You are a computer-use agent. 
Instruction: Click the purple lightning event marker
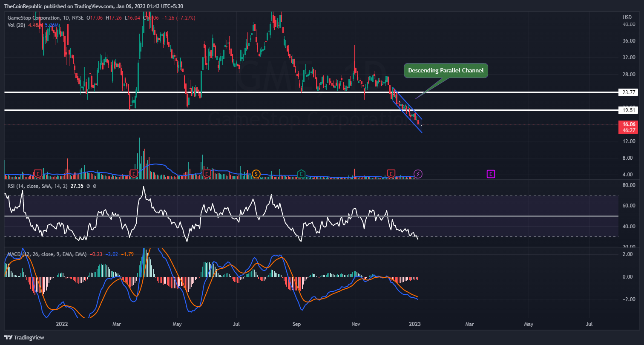coord(418,174)
